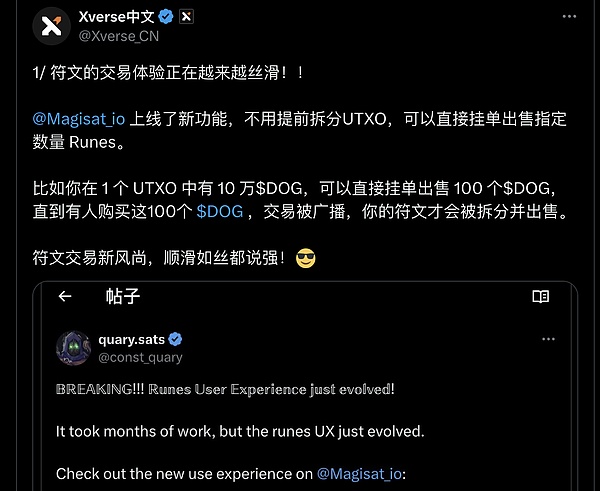Open the @const_quary handle
600x491 pixels.
140,357
